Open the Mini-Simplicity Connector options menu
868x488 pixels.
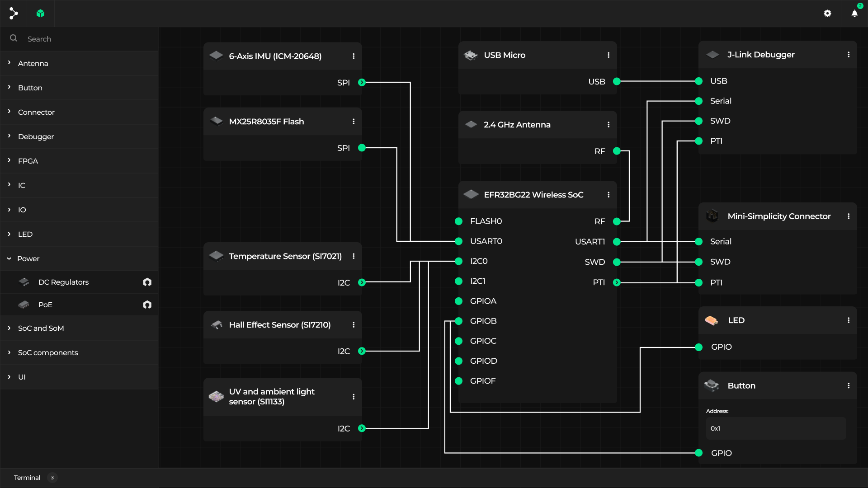849,216
